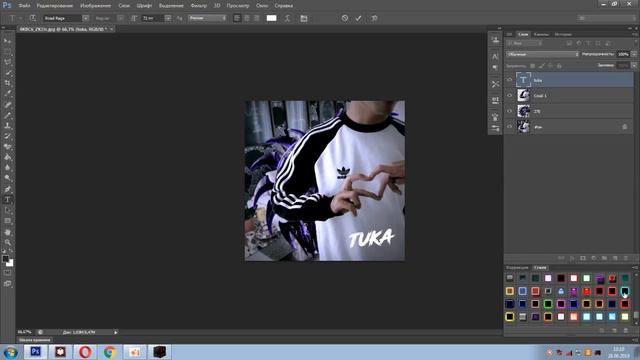This screenshot has height=360, width=640.
Task: Open the layer opacity slider dropdown
Action: click(634, 54)
